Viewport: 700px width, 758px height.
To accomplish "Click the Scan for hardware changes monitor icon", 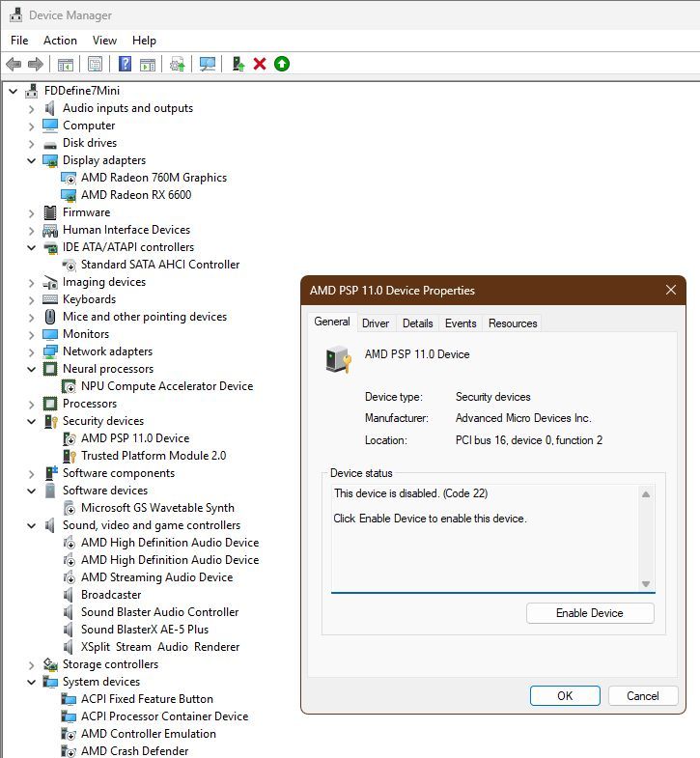I will click(x=208, y=64).
